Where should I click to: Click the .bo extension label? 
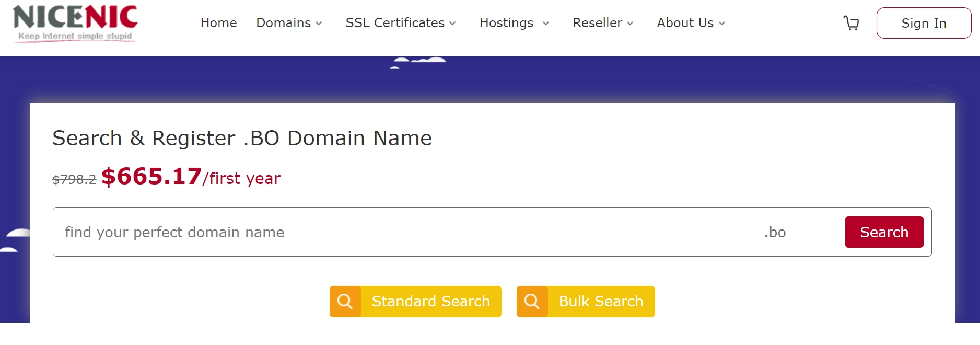[x=775, y=232]
